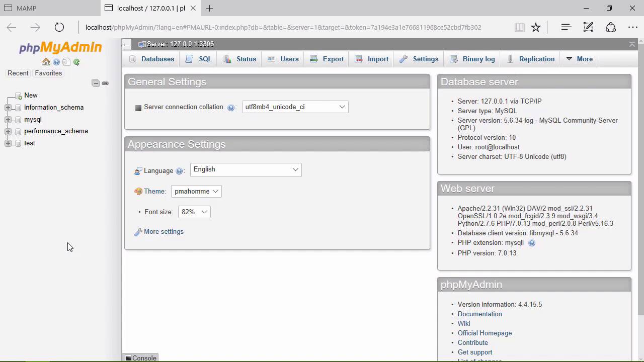Go to phpMyAdmin home via house icon
Screen dimensions: 644x362
(46, 62)
